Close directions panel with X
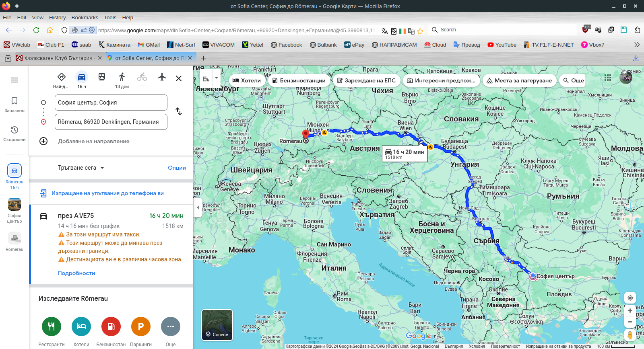This screenshot has width=644, height=349. click(x=179, y=78)
